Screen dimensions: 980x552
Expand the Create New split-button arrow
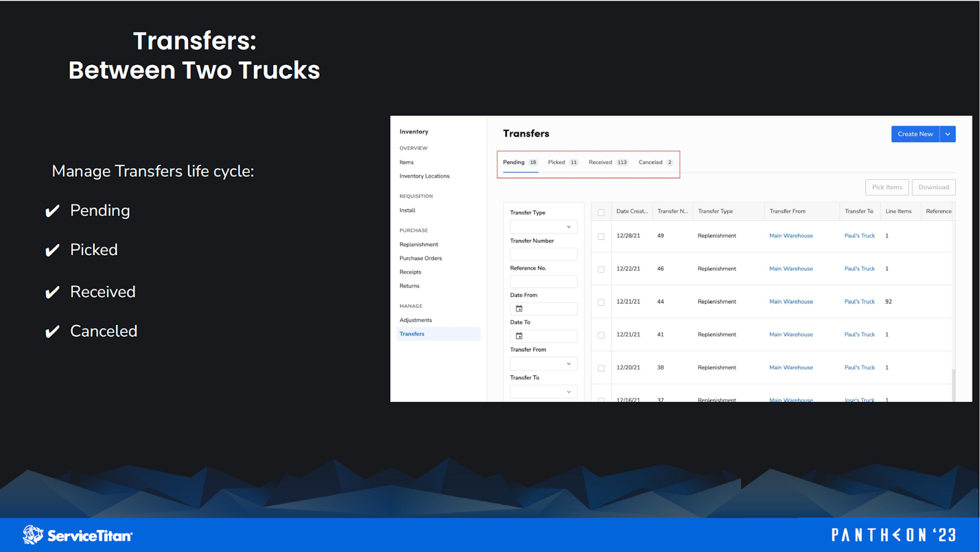[x=947, y=133]
